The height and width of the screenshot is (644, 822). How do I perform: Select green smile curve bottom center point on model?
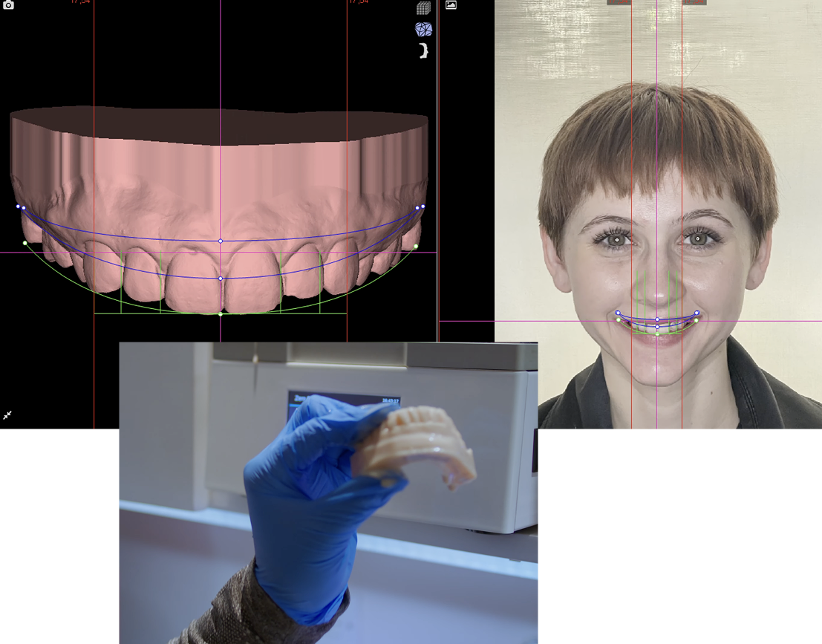point(221,314)
